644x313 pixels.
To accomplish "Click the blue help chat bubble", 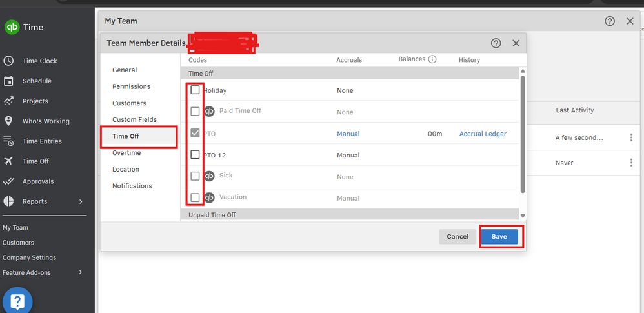I will (17, 302).
